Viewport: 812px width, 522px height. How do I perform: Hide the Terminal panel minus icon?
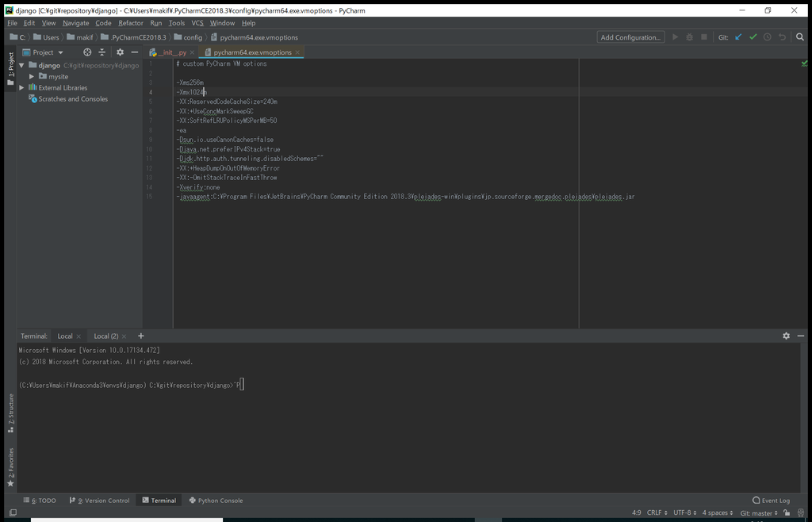pos(801,336)
